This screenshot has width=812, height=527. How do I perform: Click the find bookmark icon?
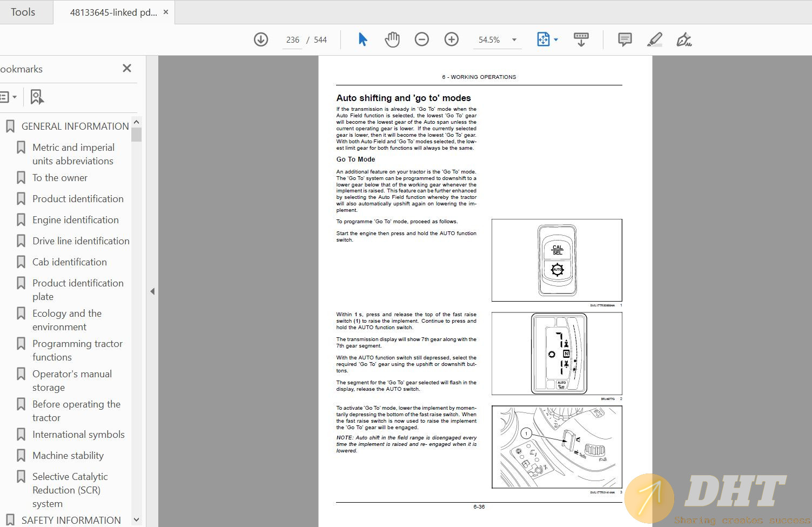click(x=37, y=97)
